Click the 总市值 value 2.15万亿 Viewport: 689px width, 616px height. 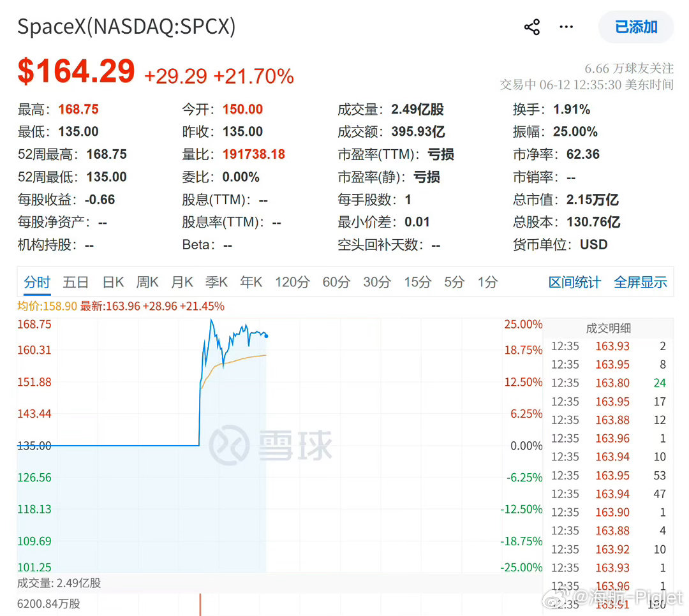coord(592,200)
